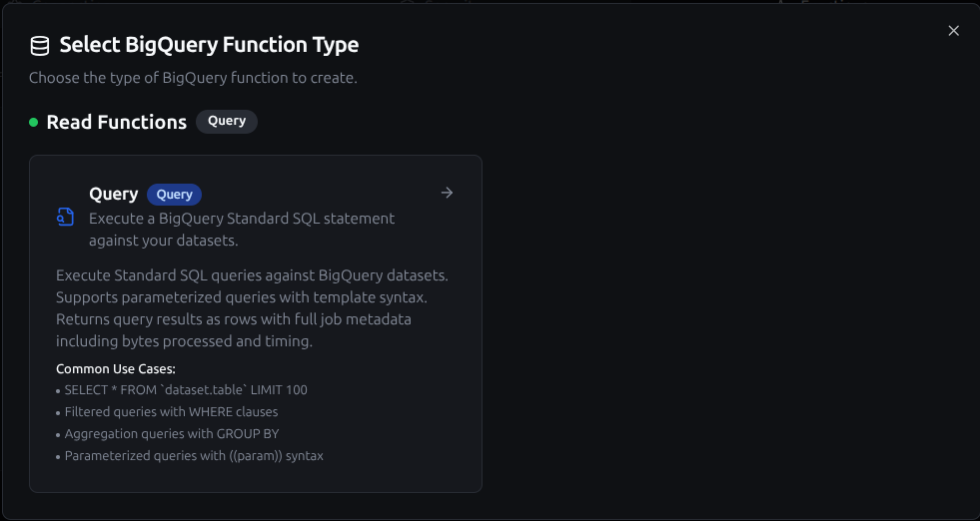Screen dimensions: 980x521
Task: Click the Read Functions section heading
Action: [116, 122]
